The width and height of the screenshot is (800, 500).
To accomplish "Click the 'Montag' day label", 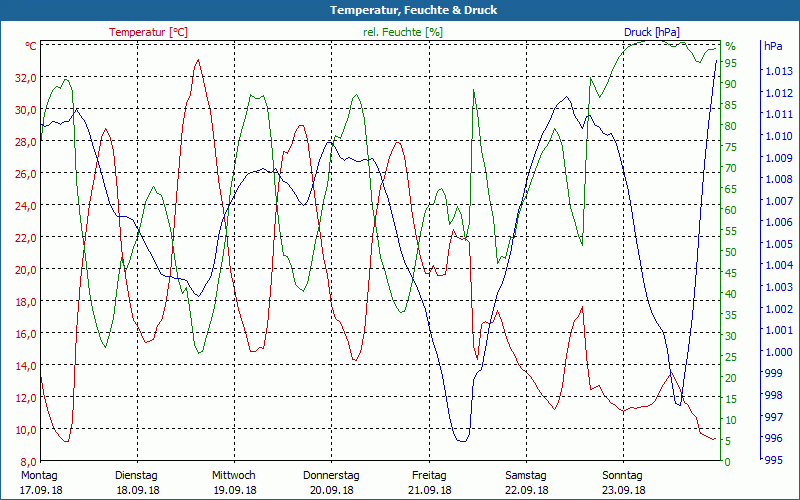I will (x=39, y=475).
